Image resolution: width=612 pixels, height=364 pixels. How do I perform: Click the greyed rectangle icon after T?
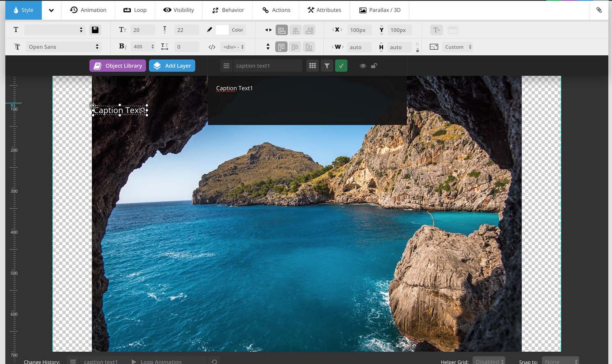point(453,30)
